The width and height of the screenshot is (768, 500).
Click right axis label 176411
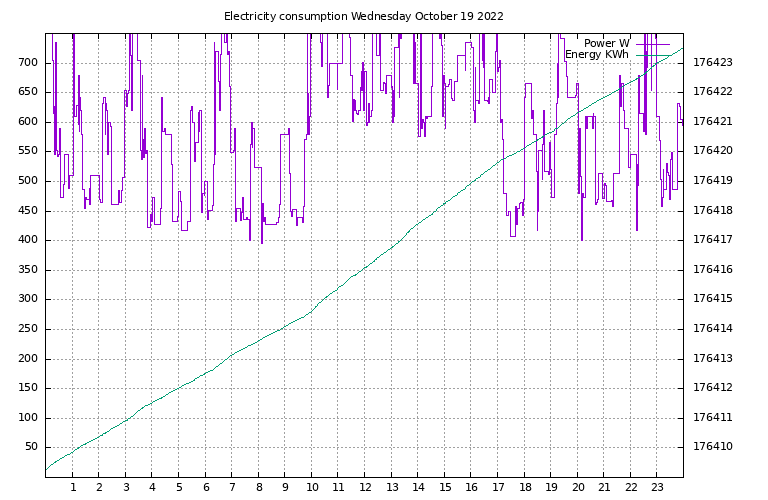[713, 418]
